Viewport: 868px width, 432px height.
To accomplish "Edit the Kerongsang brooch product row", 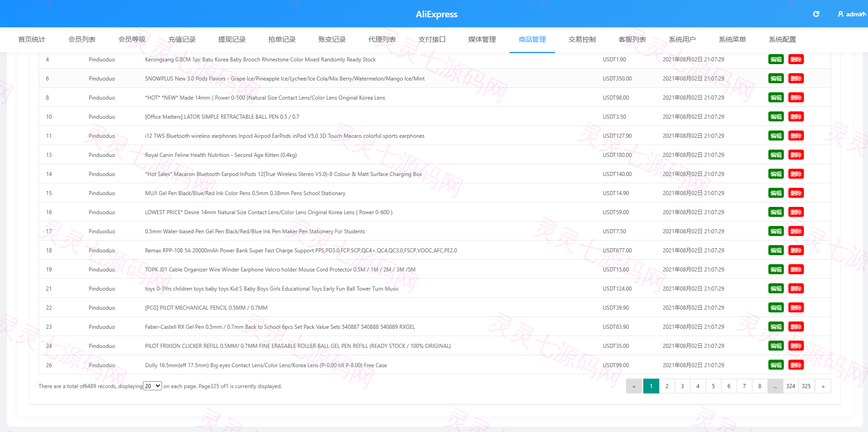I will click(x=776, y=60).
